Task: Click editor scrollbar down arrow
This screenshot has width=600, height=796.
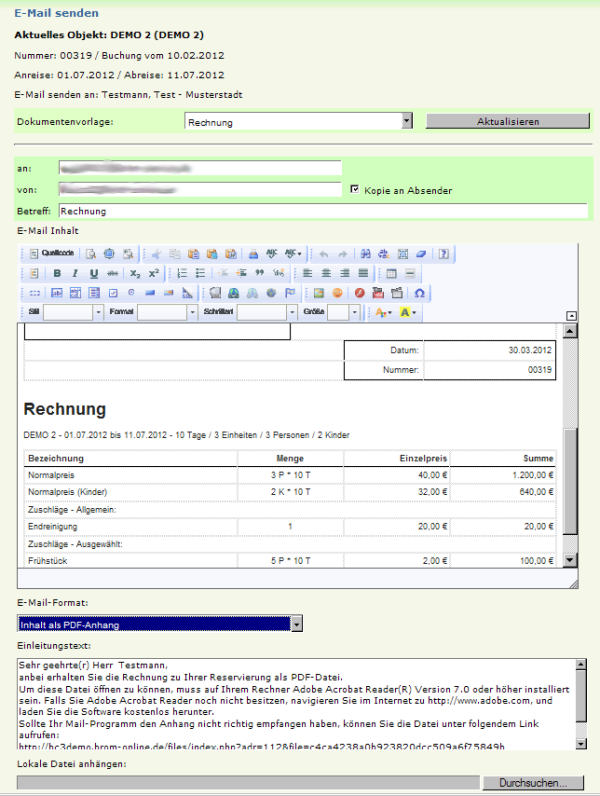Action: click(570, 560)
